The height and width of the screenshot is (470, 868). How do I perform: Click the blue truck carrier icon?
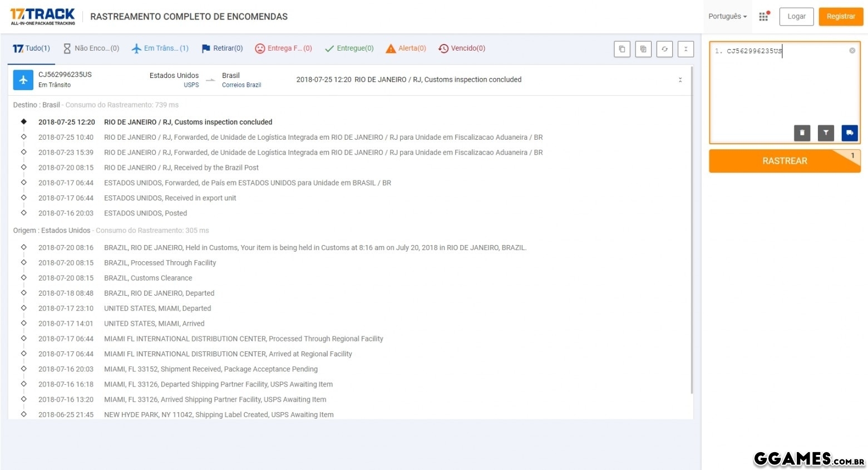[850, 133]
